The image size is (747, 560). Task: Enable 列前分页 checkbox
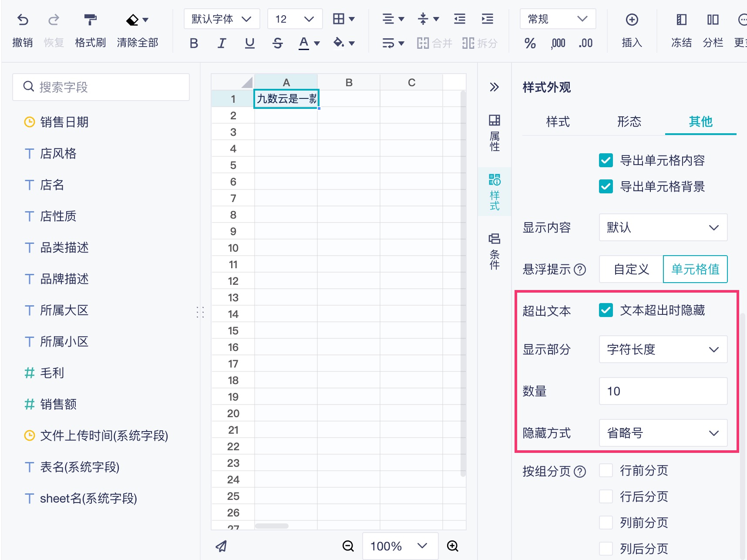[606, 523]
